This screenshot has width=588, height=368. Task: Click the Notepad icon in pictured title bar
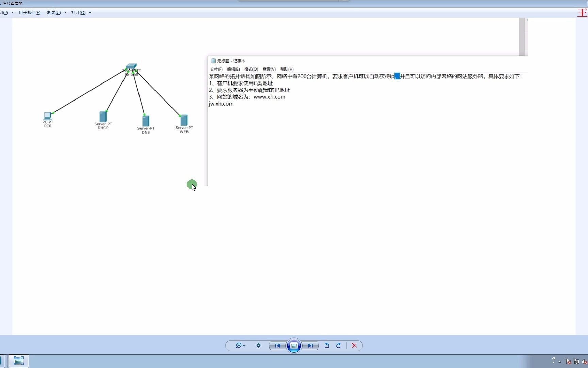pyautogui.click(x=213, y=61)
